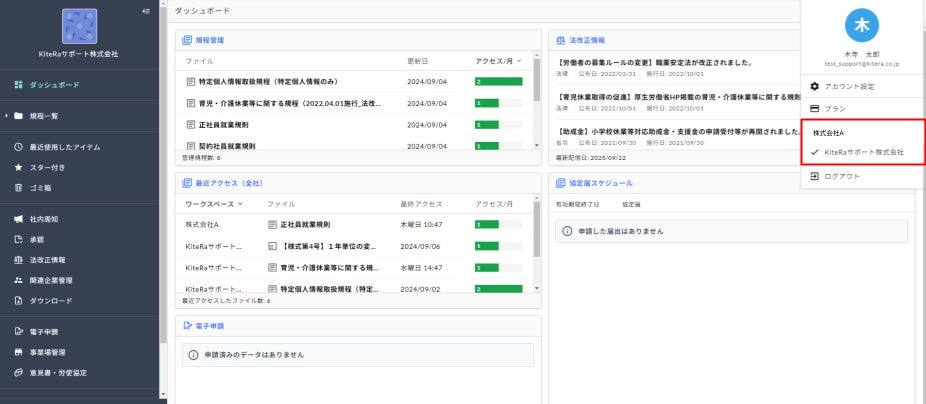Screen dimensions: 926x404
Task: Open 正社員就業規則 in recent access list
Action: pos(305,224)
